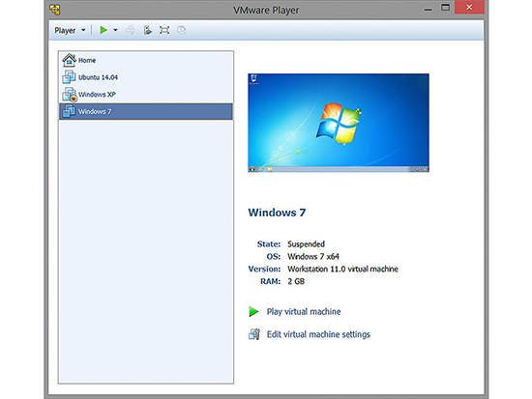The height and width of the screenshot is (399, 532).
Task: Click the VMware Player title bar icon
Action: coord(55,10)
